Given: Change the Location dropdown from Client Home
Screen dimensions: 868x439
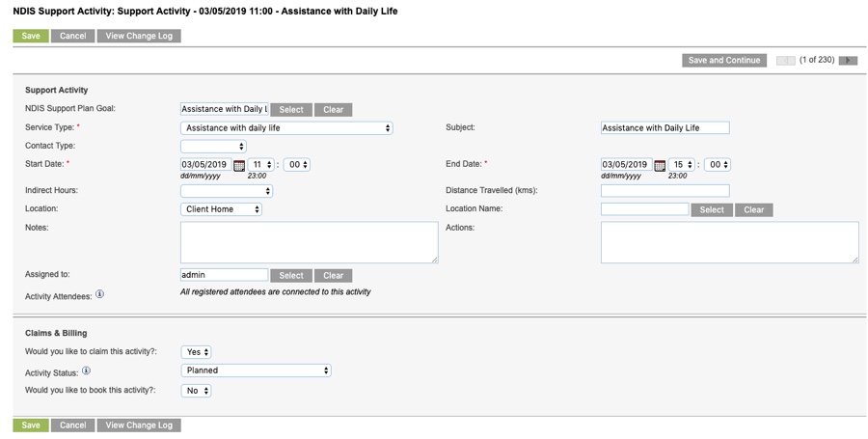Looking at the screenshot, I should [221, 209].
